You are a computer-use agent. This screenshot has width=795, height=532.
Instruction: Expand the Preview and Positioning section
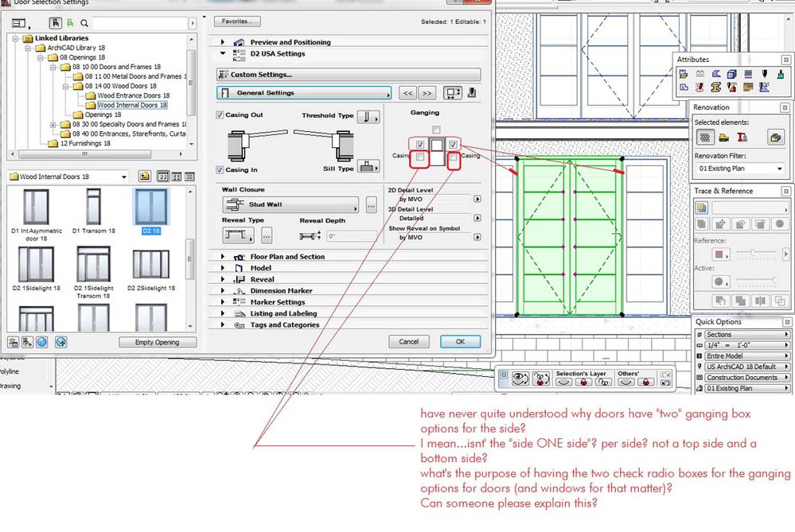click(x=223, y=42)
